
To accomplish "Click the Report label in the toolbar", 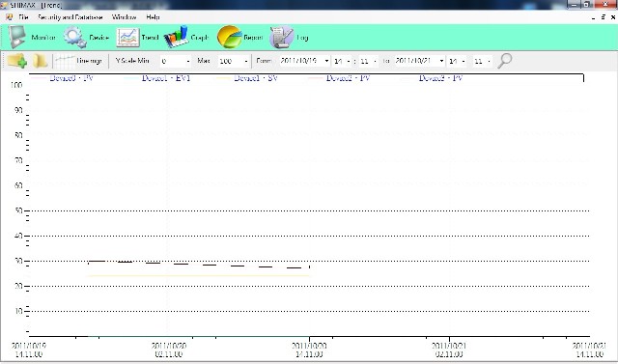I will [253, 38].
